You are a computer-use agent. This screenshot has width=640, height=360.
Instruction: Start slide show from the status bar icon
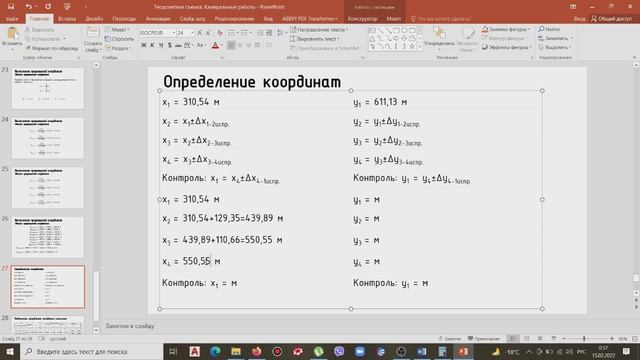click(x=553, y=339)
